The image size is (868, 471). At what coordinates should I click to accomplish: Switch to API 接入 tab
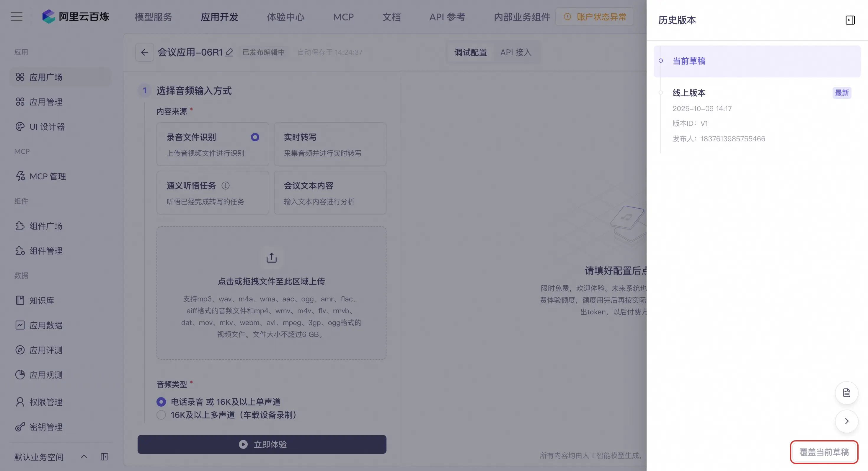click(515, 53)
